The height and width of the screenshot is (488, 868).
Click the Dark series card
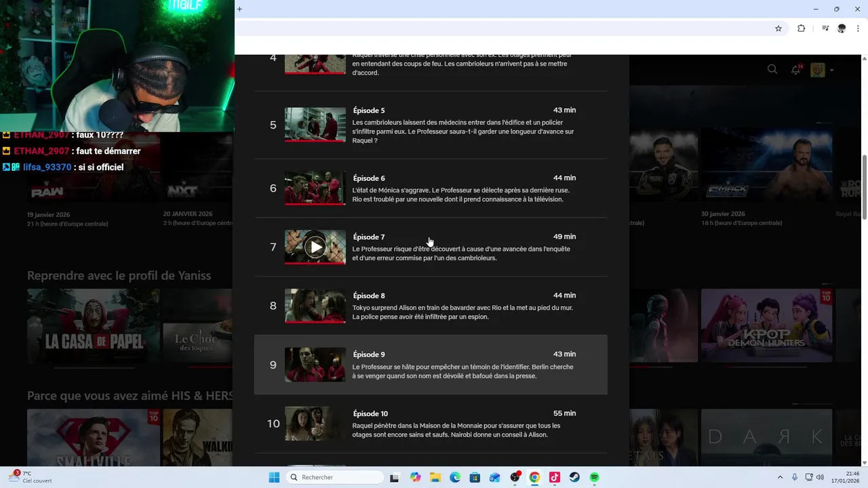point(766,437)
